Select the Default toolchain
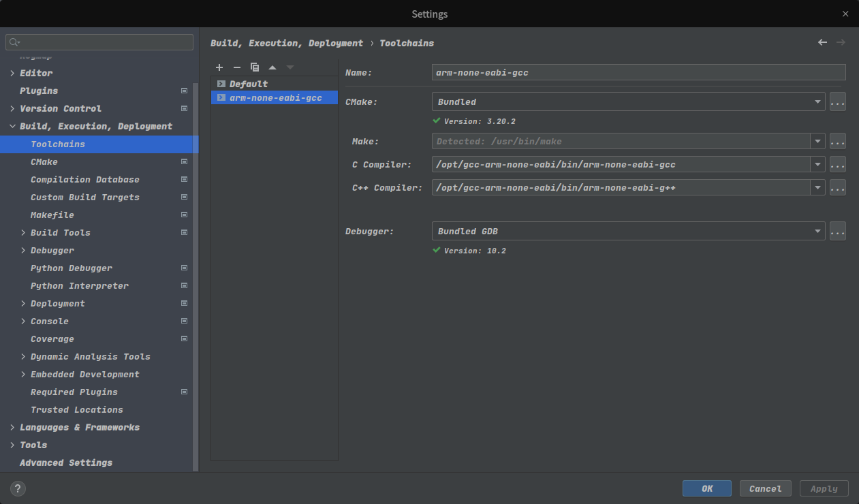The image size is (859, 504). (x=248, y=84)
